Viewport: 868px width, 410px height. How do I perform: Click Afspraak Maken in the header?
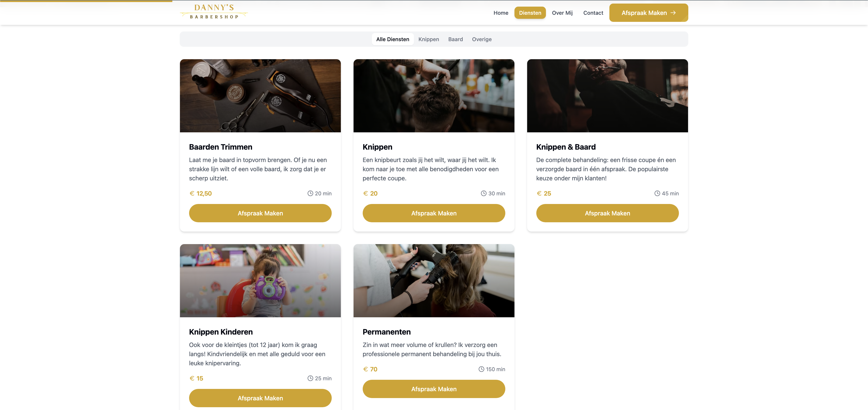[x=648, y=13]
